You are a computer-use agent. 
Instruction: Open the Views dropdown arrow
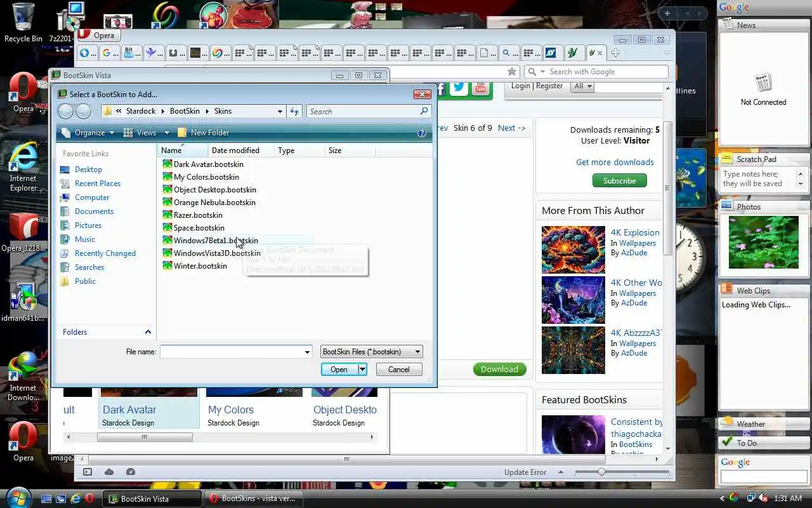tap(167, 133)
